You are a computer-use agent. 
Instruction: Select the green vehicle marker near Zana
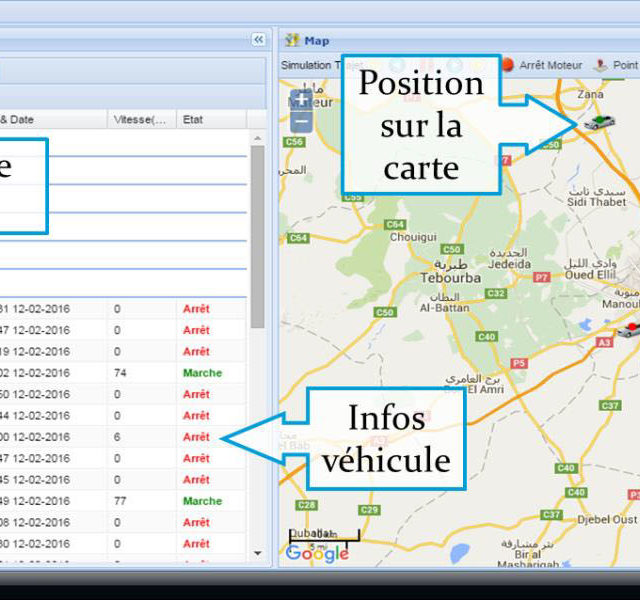pos(600,122)
